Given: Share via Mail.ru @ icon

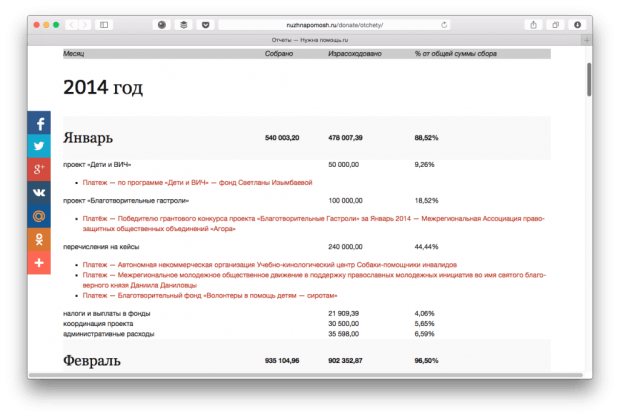Looking at the screenshot, I should click(40, 216).
